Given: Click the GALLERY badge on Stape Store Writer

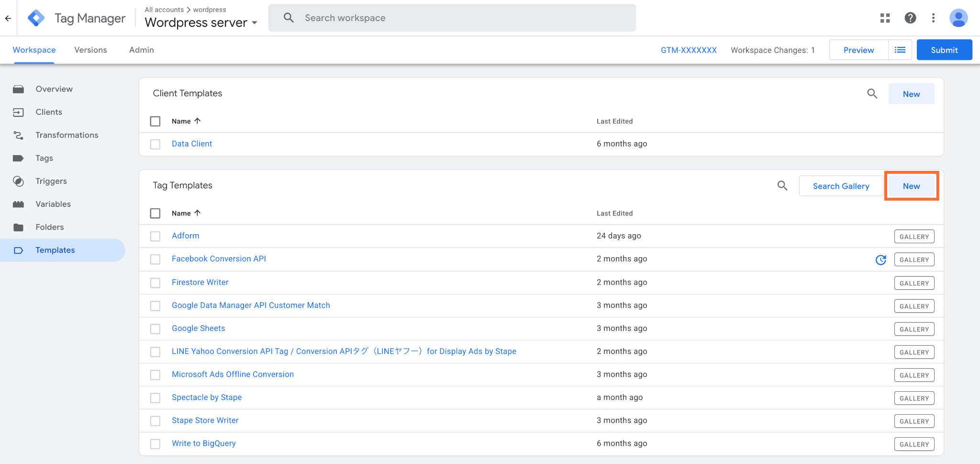Looking at the screenshot, I should pyautogui.click(x=914, y=421).
